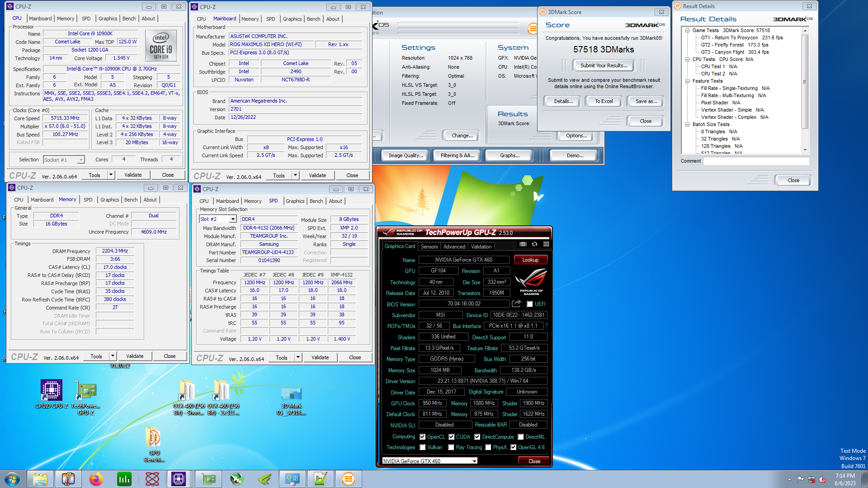Open the 3D Mark 05_57518 desktop image file
The height and width of the screenshot is (488, 868).
pyautogui.click(x=292, y=401)
